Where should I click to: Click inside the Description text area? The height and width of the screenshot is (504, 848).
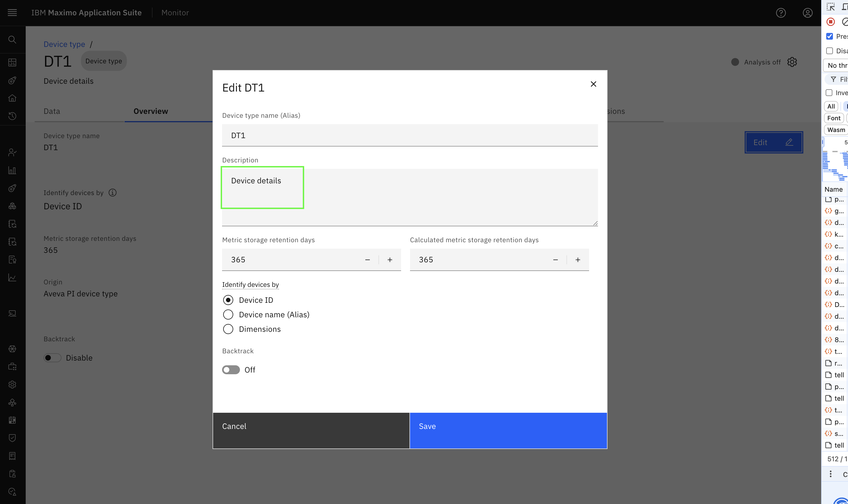point(410,197)
